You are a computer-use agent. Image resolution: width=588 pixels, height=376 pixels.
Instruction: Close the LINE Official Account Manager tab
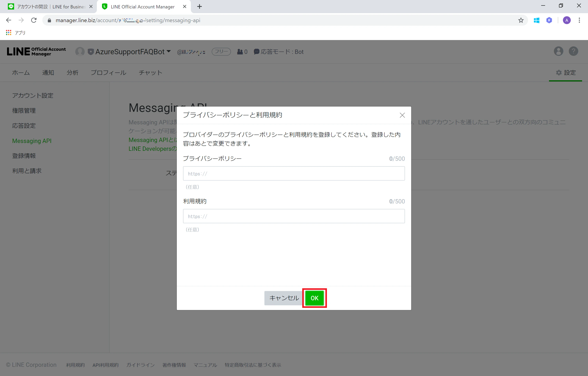click(x=185, y=7)
